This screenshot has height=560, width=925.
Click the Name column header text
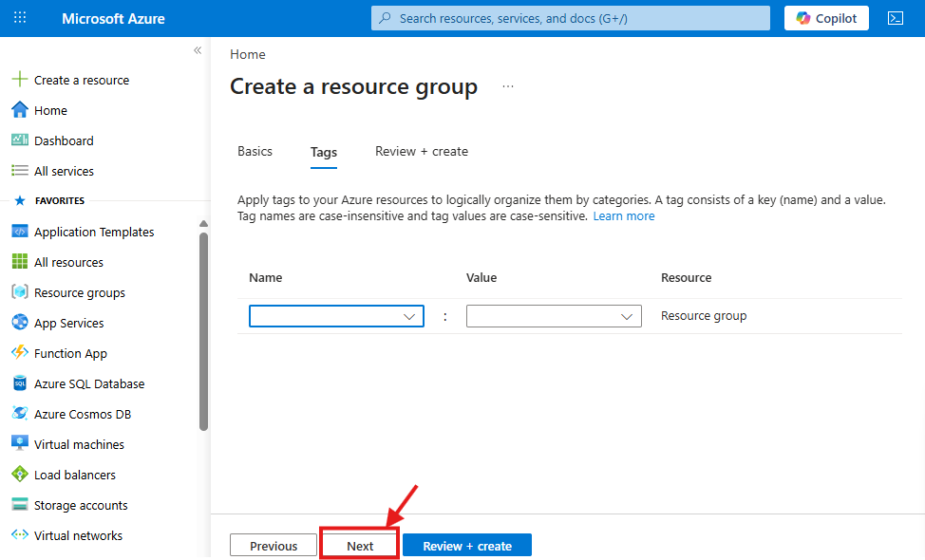(266, 278)
